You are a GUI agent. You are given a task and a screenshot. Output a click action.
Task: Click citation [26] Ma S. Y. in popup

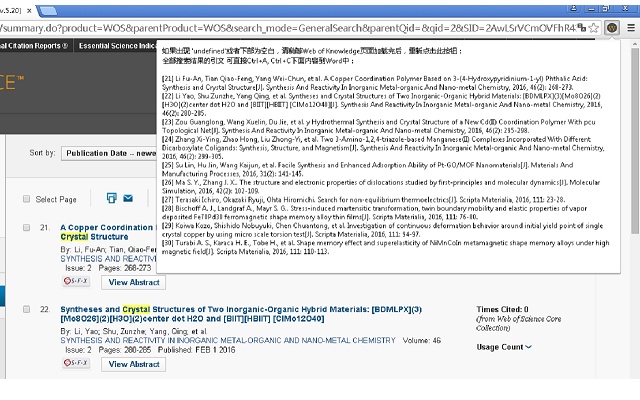click(x=381, y=187)
